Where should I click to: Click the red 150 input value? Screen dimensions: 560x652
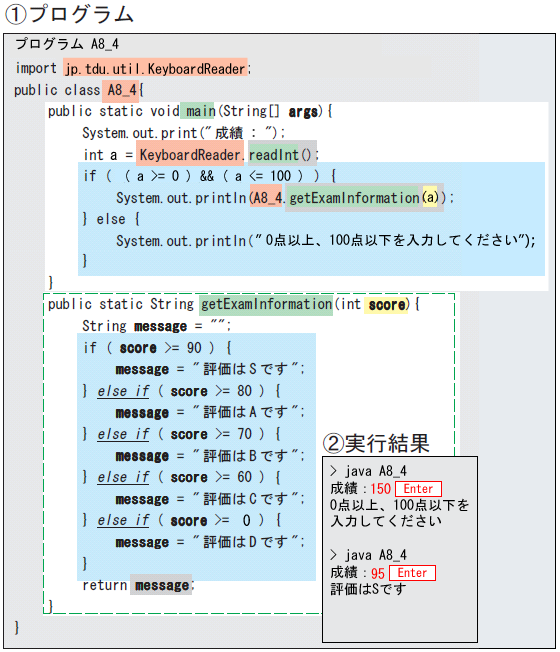click(380, 489)
